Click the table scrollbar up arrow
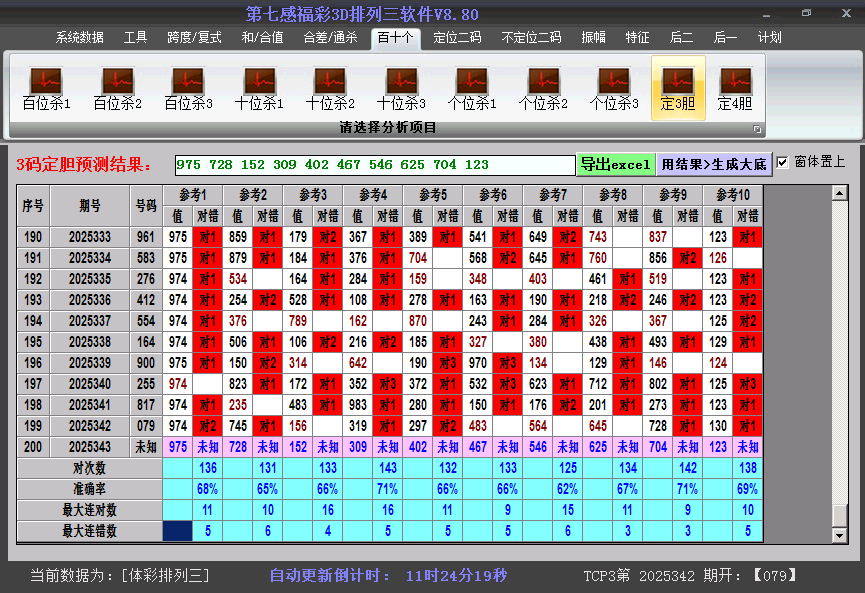Viewport: 865px width, 593px height. coord(840,192)
